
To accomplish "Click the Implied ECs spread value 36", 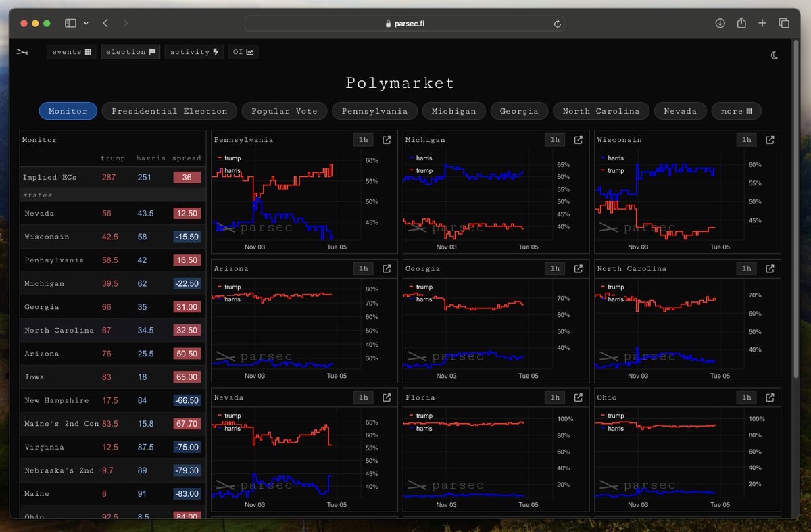I will coord(187,178).
